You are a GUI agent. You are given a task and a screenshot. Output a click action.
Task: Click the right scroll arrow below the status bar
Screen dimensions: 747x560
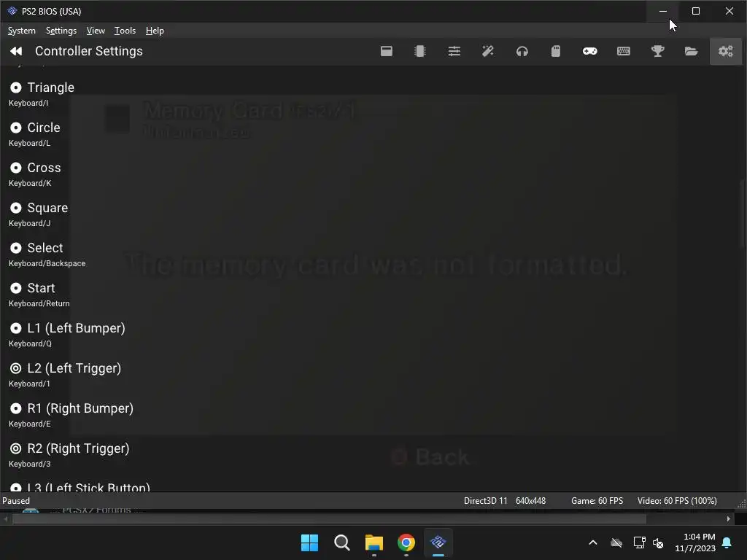click(x=729, y=518)
